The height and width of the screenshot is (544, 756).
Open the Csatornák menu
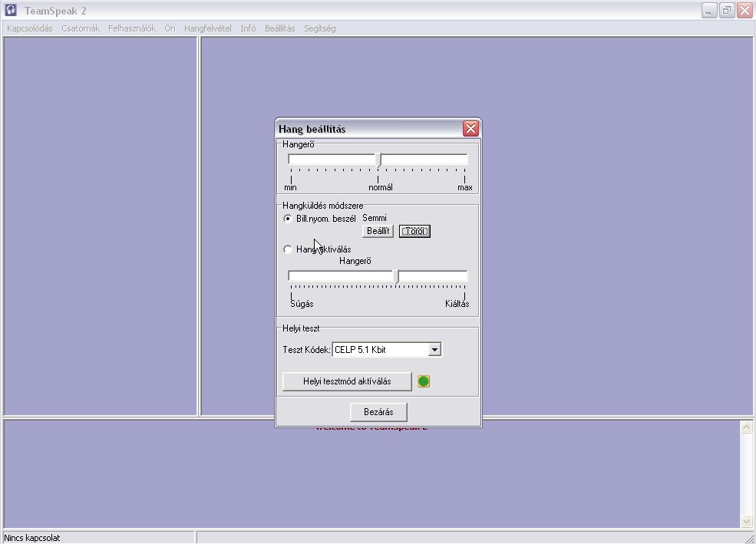click(x=81, y=28)
